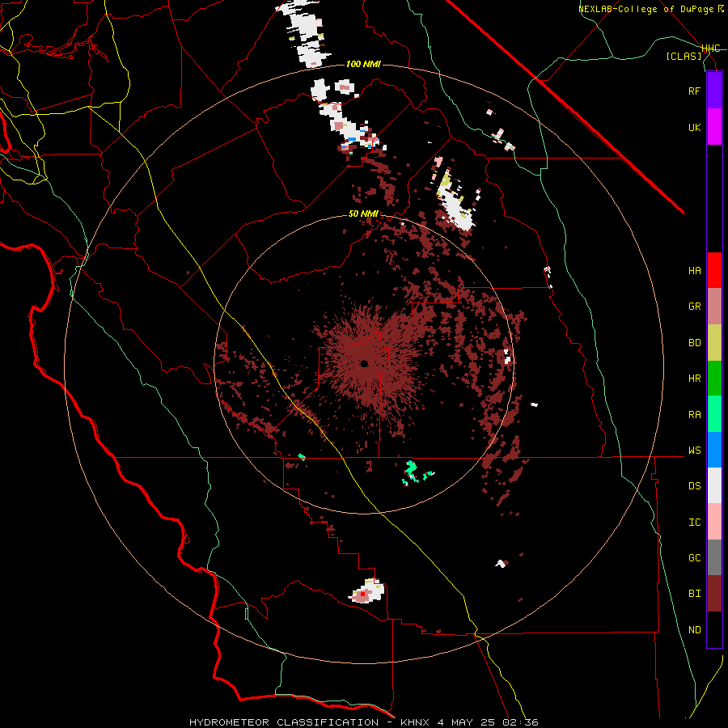The image size is (728, 728).
Task: Pick the RA rain legend swatch
Action: click(x=714, y=414)
